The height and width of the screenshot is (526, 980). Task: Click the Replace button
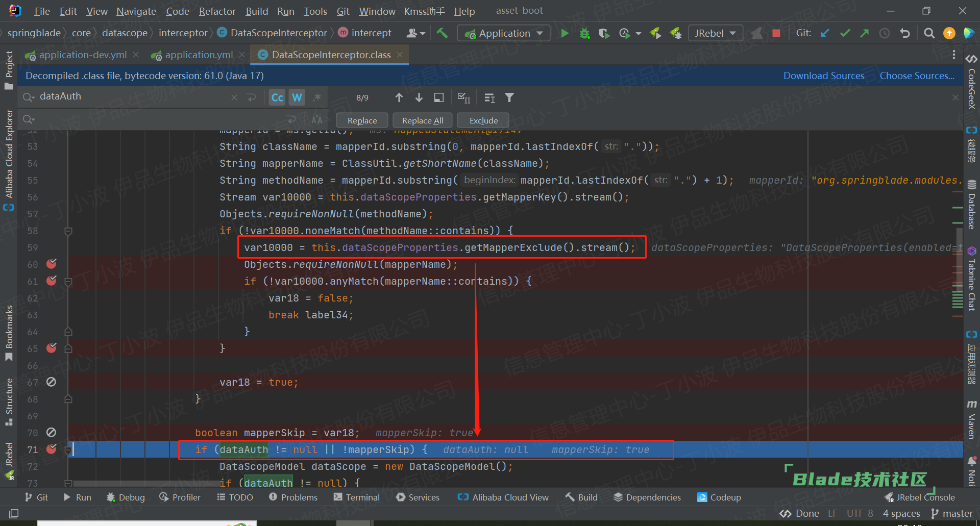362,120
